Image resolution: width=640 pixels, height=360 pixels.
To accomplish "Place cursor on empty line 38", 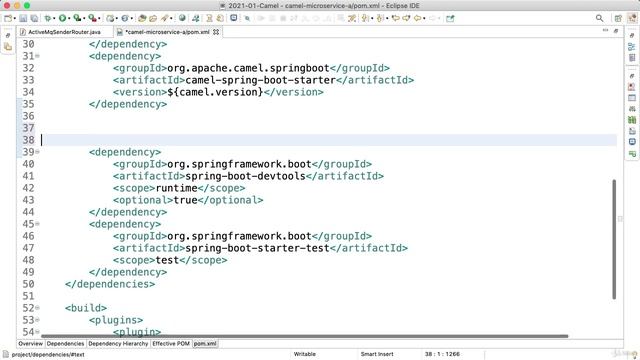I will coord(329,140).
